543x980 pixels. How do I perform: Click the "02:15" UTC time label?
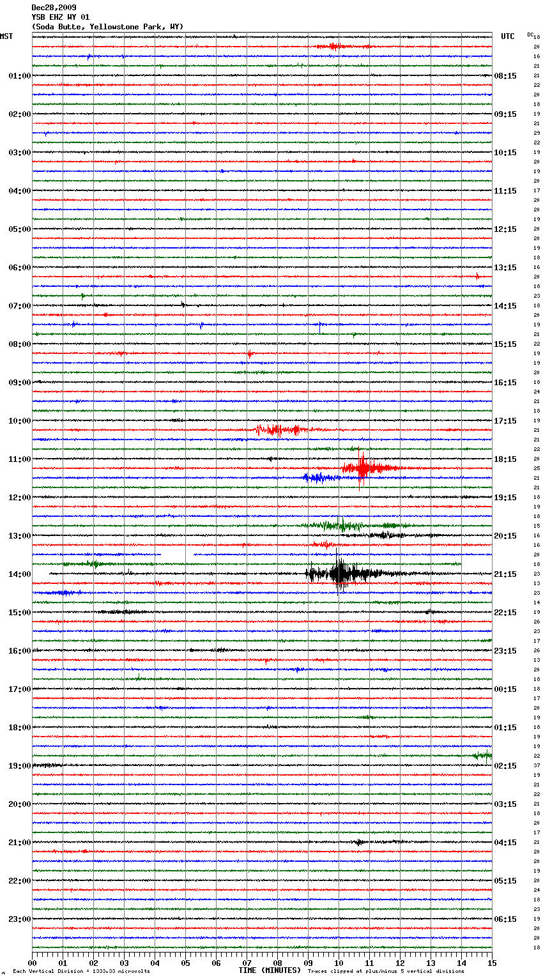pos(505,766)
